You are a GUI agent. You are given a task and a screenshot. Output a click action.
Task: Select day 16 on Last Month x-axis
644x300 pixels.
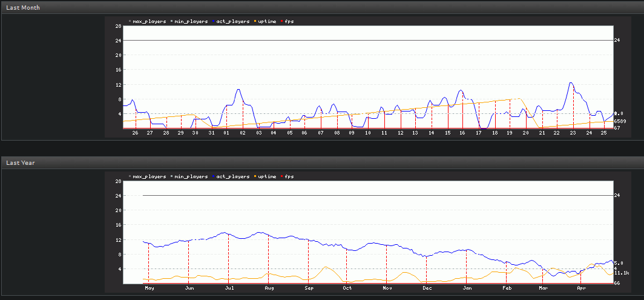[x=462, y=133]
